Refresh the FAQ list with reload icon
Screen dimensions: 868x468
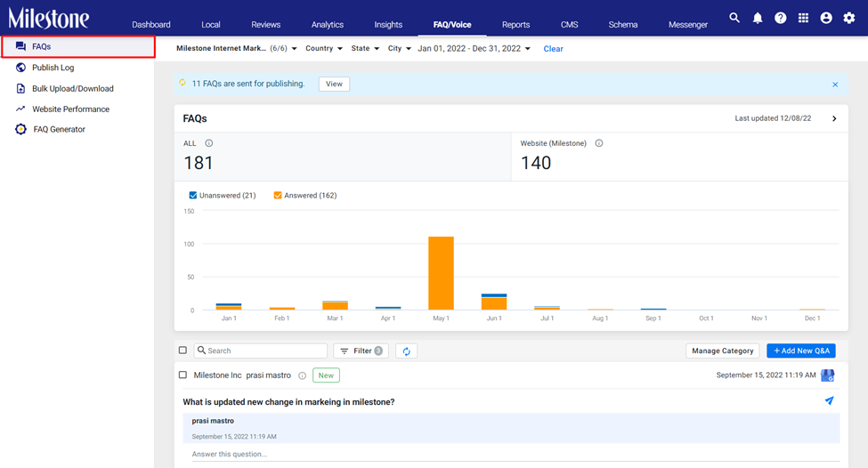406,351
